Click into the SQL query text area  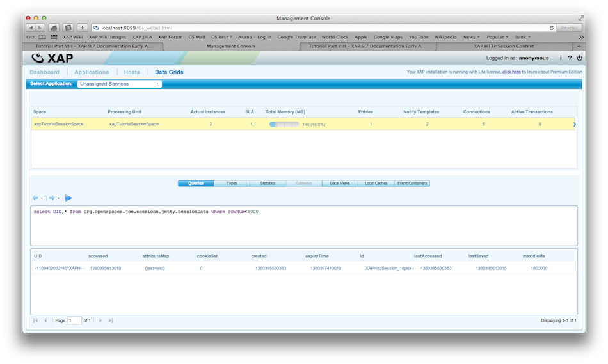coord(304,226)
